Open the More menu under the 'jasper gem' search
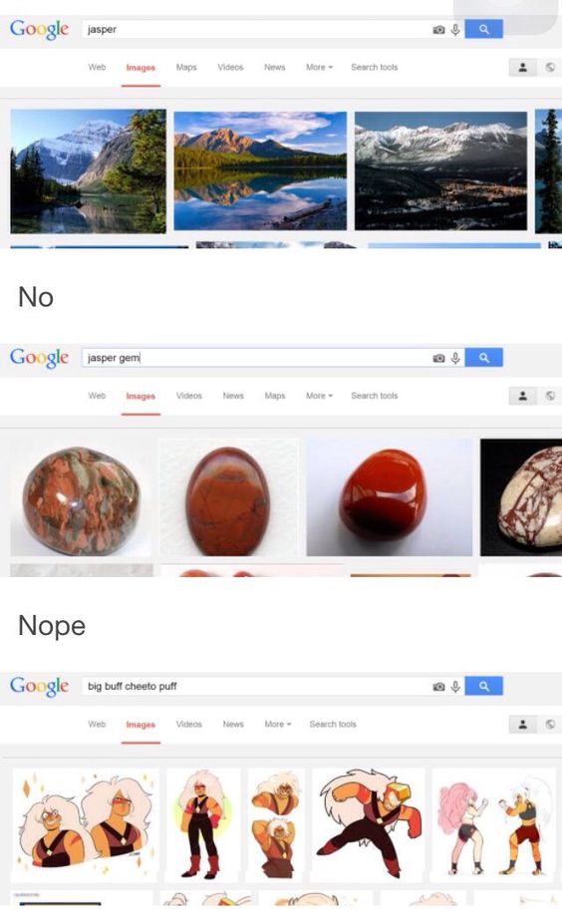This screenshot has width=562, height=924. click(319, 396)
